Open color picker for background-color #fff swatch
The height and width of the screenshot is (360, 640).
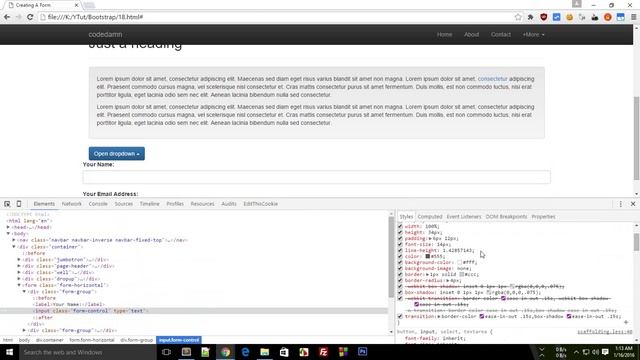[x=459, y=262]
